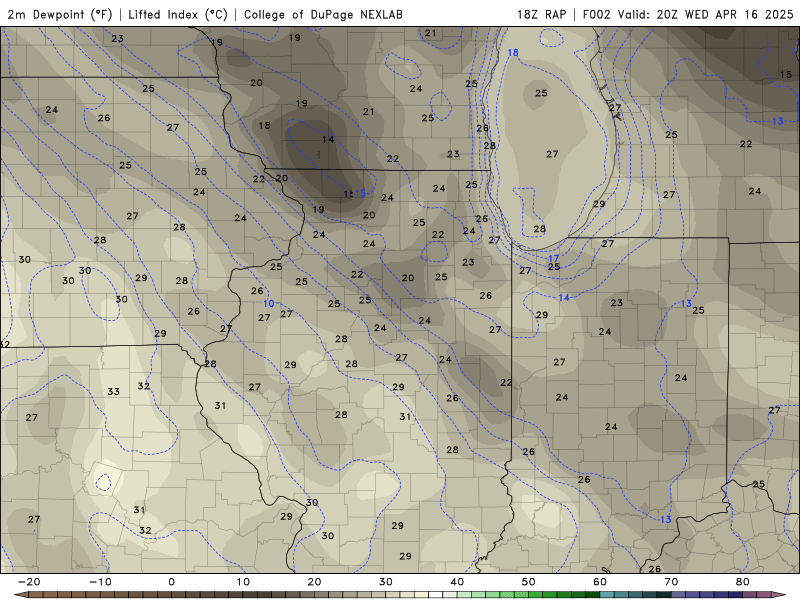The width and height of the screenshot is (800, 600).
Task: Click the "80" color scale label
Action: [x=743, y=582]
